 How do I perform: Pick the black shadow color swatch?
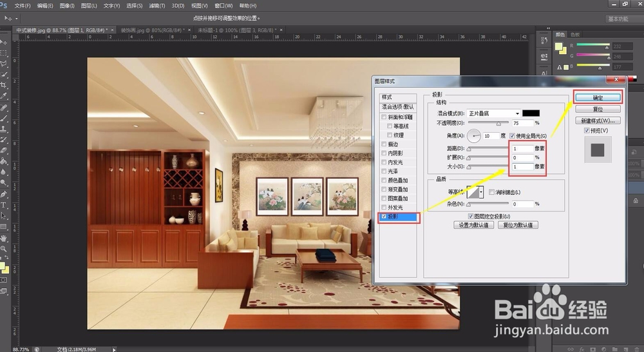[x=531, y=113]
